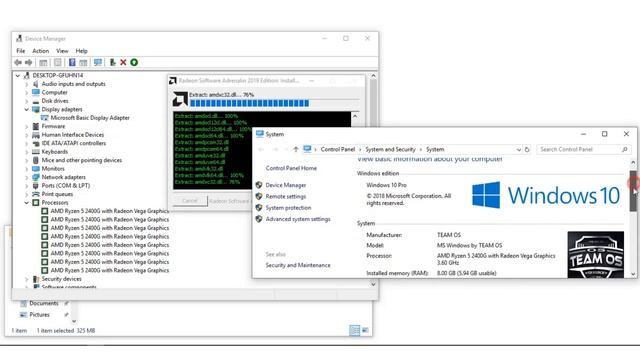Select Pictures in Explorer quick access
Image resolution: width=640 pixels, height=360 pixels.
(x=39, y=315)
